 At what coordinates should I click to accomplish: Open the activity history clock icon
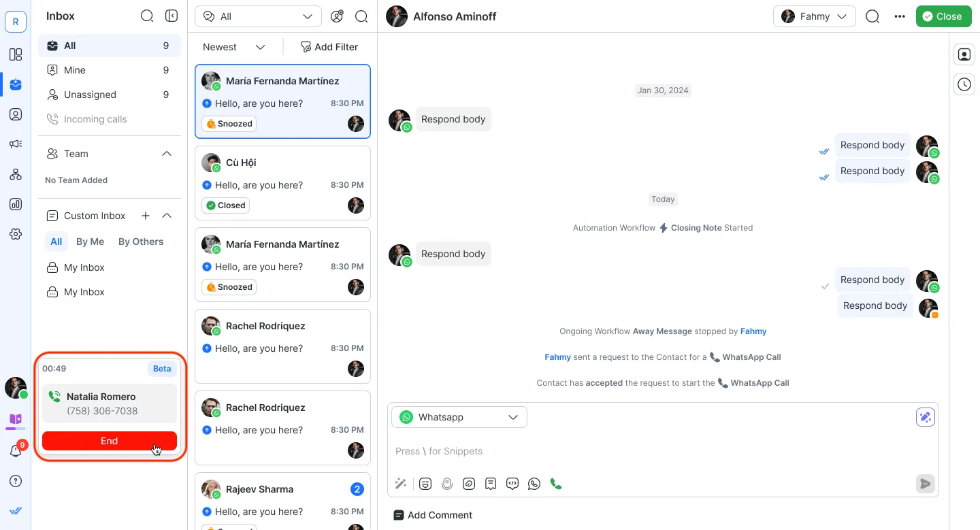point(964,84)
